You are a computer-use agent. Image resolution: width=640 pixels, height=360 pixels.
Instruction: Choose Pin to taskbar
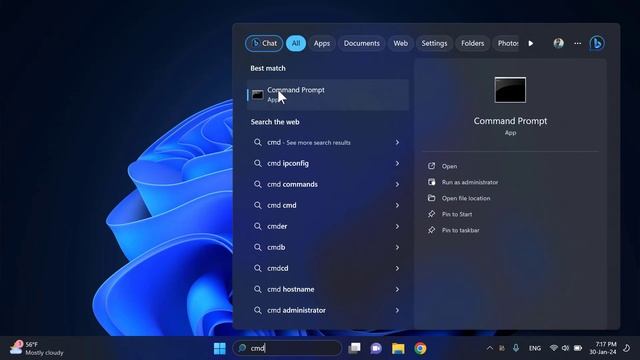pos(460,230)
